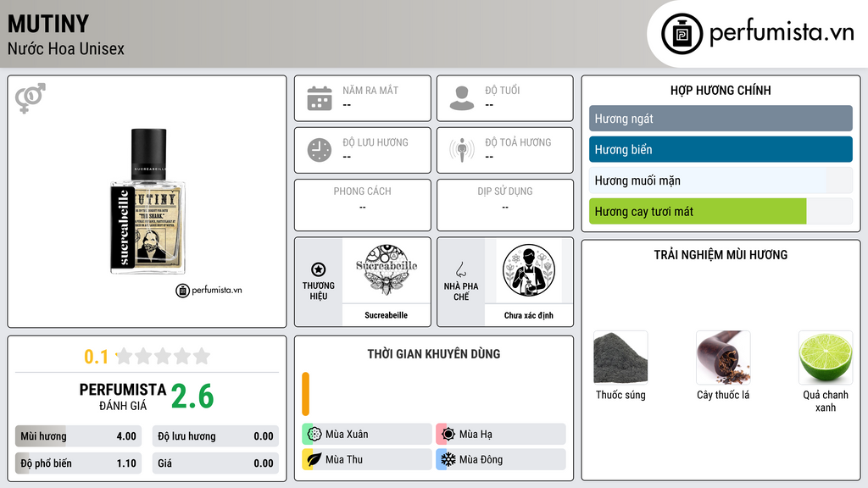Click the Hương ngát accord bar
This screenshot has height=488, width=868.
721,119
